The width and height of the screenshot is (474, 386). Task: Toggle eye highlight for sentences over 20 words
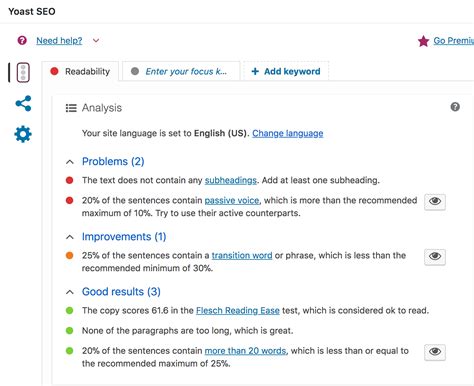click(435, 352)
